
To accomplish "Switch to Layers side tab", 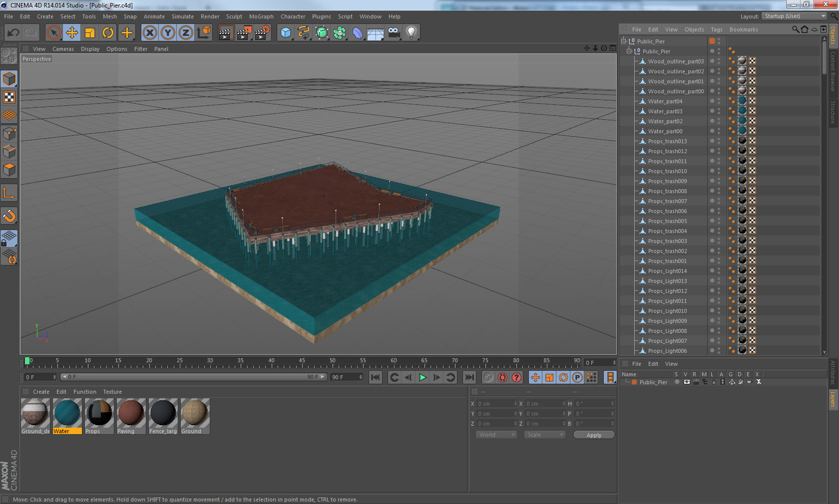I will tap(833, 400).
